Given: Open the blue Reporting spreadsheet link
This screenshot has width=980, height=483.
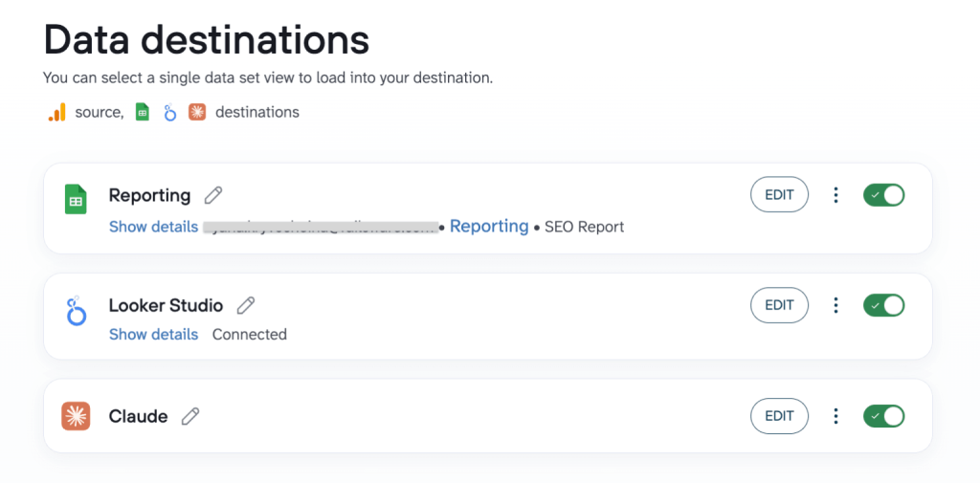Looking at the screenshot, I should click(489, 226).
